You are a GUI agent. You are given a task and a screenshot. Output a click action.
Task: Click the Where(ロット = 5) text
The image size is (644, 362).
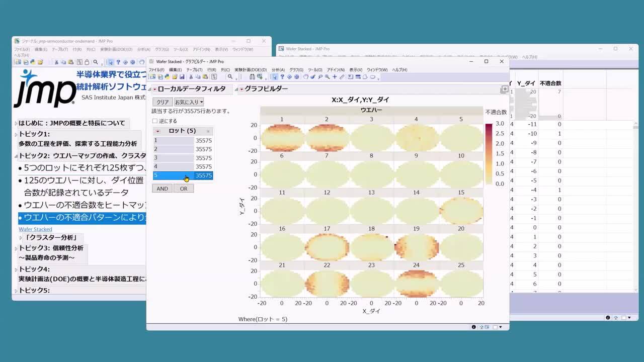[263, 319]
